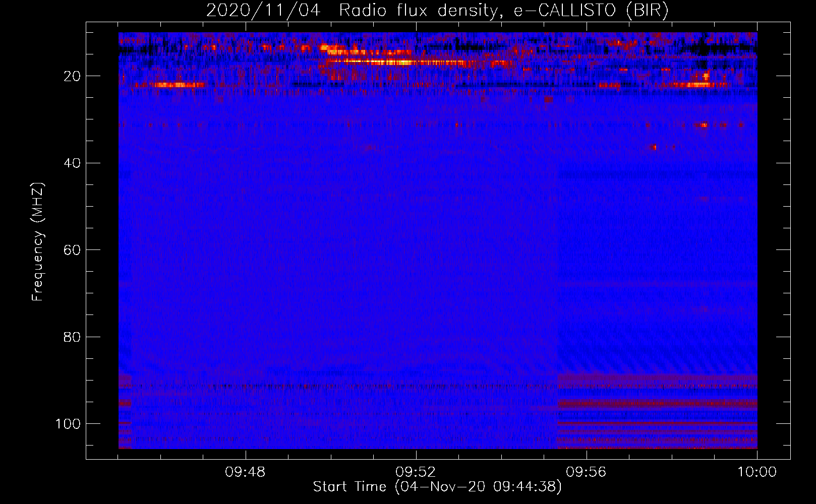Click the red-yellow streak at 22 MHz near 09:46
Screen dimensions: 816x504
coord(178,85)
